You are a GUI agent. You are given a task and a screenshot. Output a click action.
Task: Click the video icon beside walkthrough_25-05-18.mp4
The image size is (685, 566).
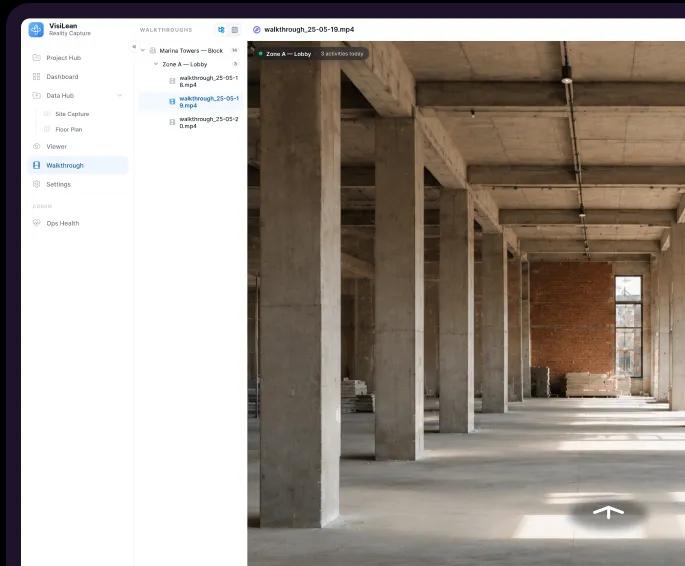[x=172, y=81]
